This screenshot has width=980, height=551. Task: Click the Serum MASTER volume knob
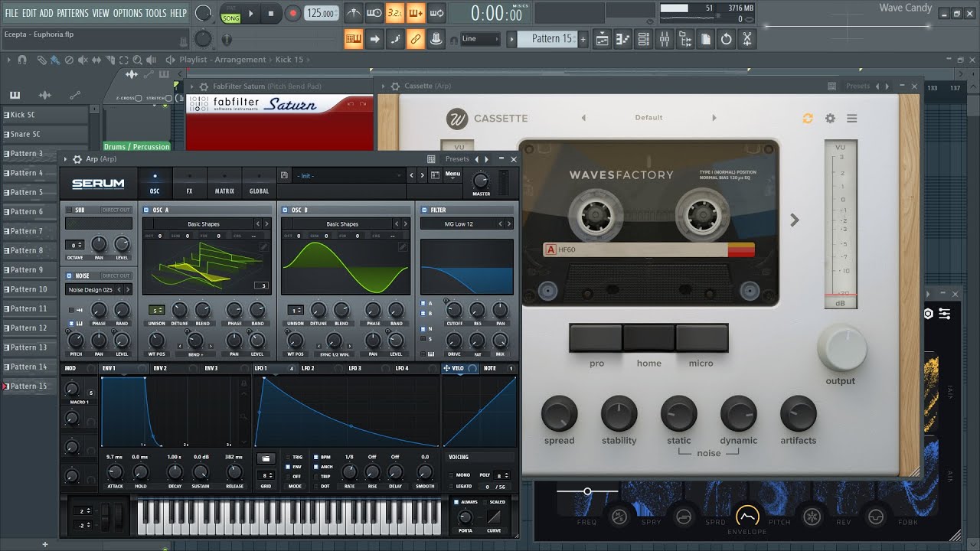pyautogui.click(x=481, y=181)
